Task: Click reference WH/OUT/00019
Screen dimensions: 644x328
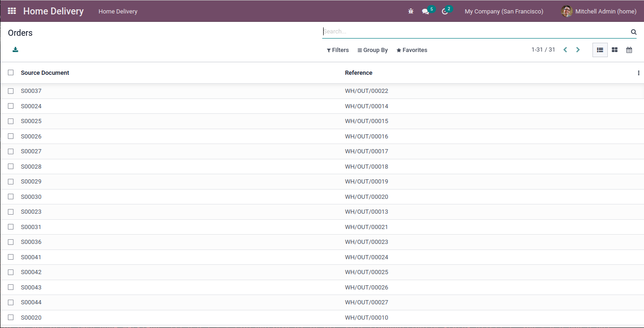Action: [x=366, y=182]
